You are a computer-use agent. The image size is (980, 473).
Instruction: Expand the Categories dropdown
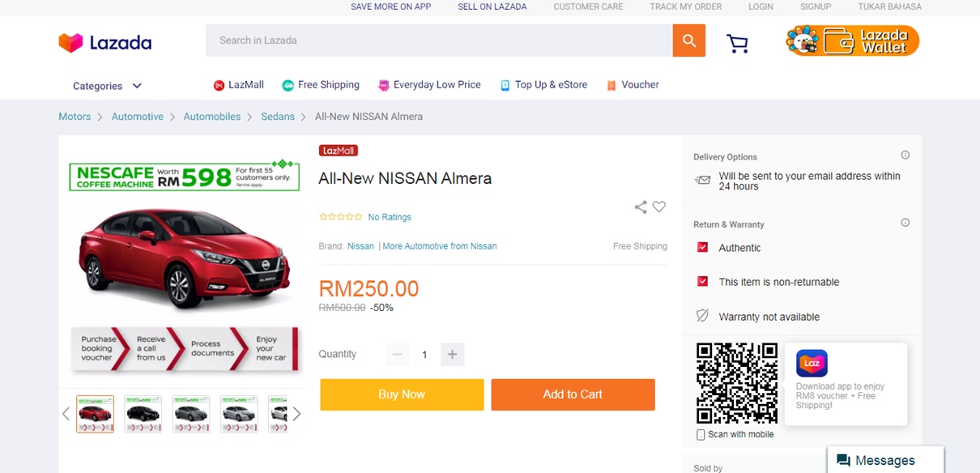107,86
